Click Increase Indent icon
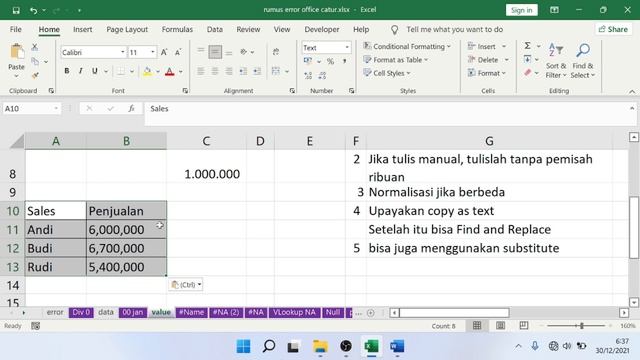This screenshot has height=360, width=640. pos(257,71)
